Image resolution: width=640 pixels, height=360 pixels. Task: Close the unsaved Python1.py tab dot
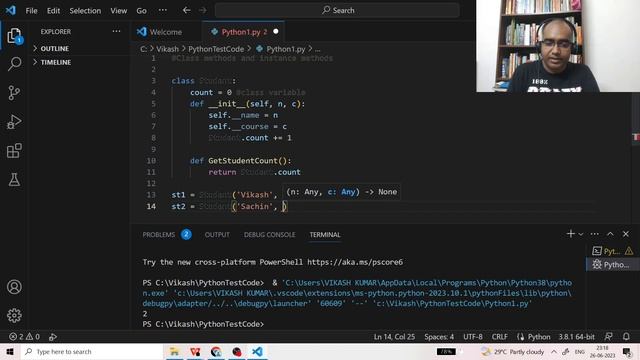click(276, 31)
